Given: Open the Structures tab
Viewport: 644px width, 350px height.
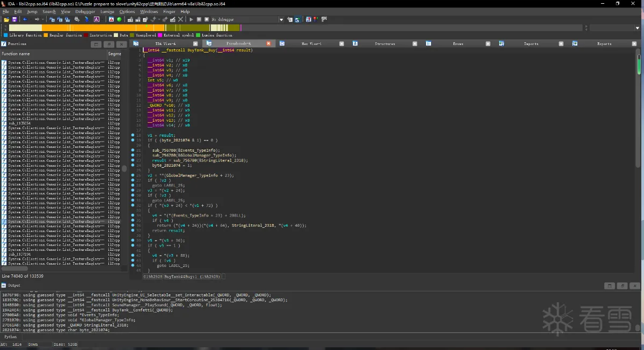Looking at the screenshot, I should [x=385, y=43].
